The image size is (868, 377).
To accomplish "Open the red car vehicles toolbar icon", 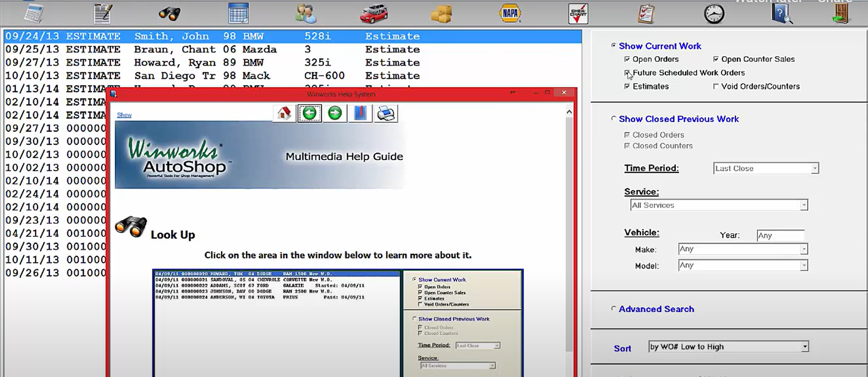I will (374, 14).
